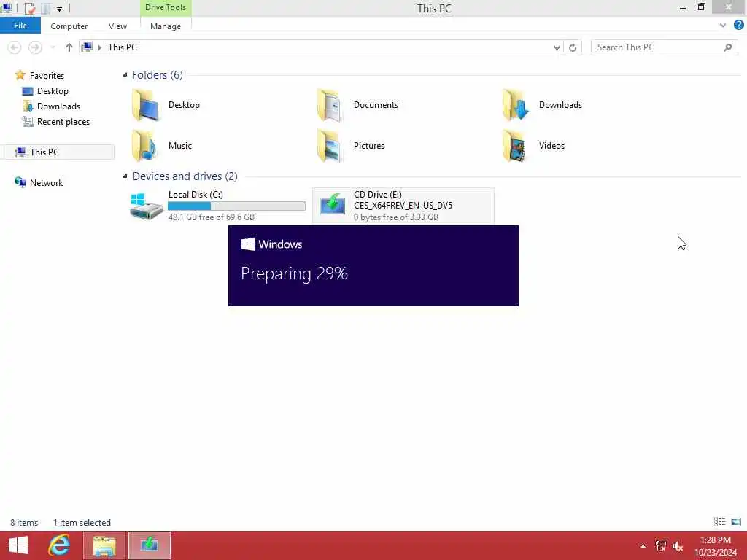Launch Internet Explorer from taskbar

coord(60,545)
